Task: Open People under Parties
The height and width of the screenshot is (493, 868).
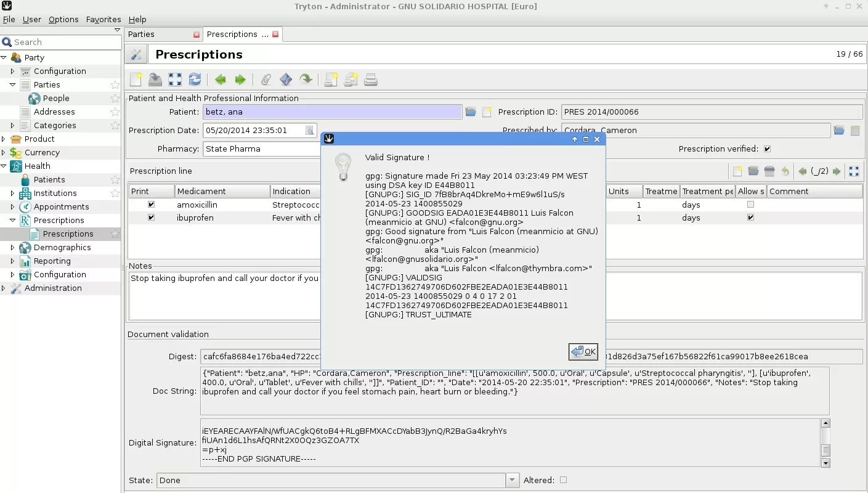Action: coord(56,98)
